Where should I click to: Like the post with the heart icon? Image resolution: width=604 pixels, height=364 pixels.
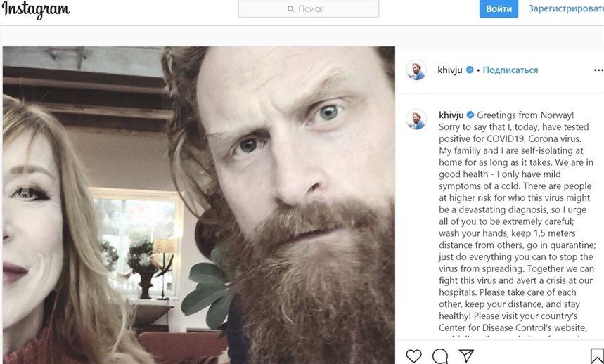pos(415,356)
